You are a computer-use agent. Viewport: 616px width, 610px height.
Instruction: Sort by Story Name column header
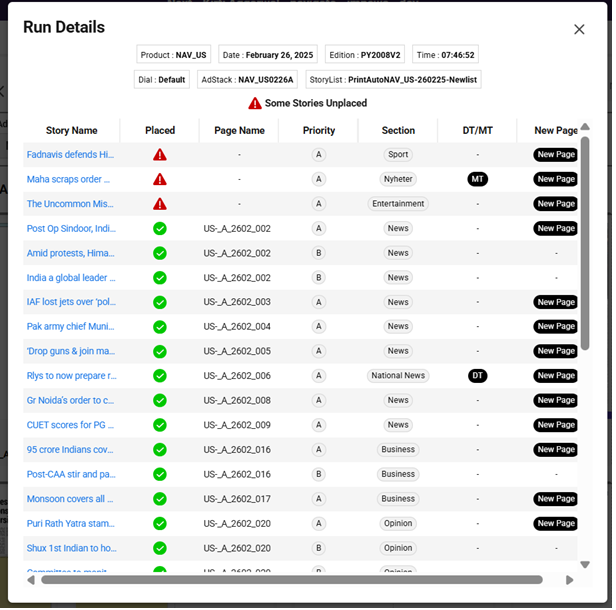[x=71, y=130]
